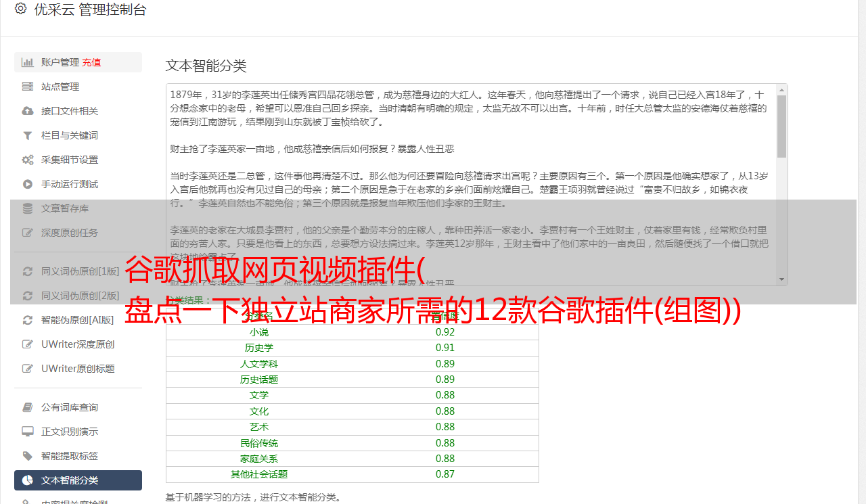
Task: Click the 0.92 score for 小说
Action: coord(445,332)
